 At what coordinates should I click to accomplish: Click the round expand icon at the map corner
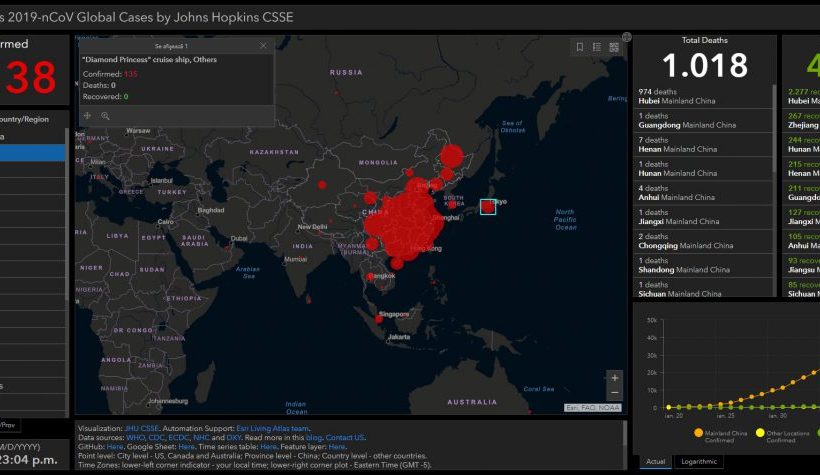(x=627, y=37)
